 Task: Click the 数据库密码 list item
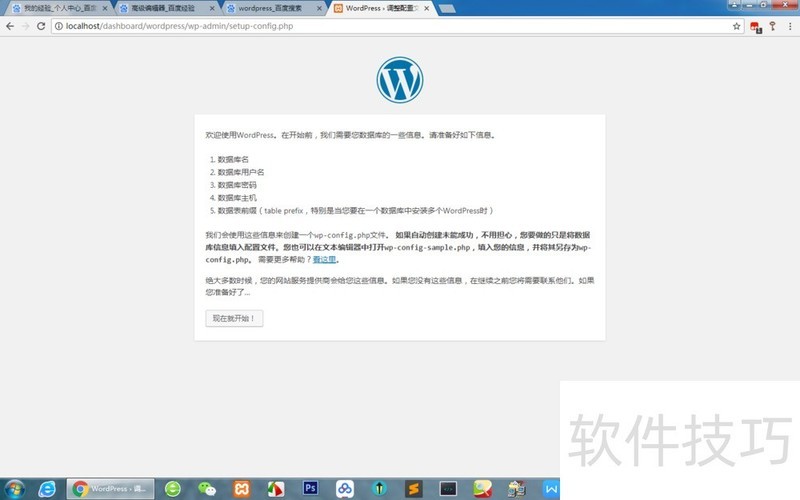click(x=237, y=185)
